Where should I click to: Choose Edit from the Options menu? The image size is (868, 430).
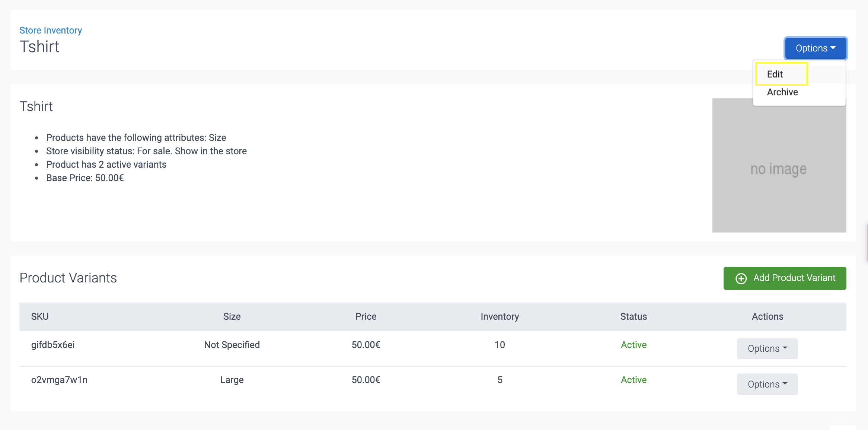pyautogui.click(x=775, y=74)
